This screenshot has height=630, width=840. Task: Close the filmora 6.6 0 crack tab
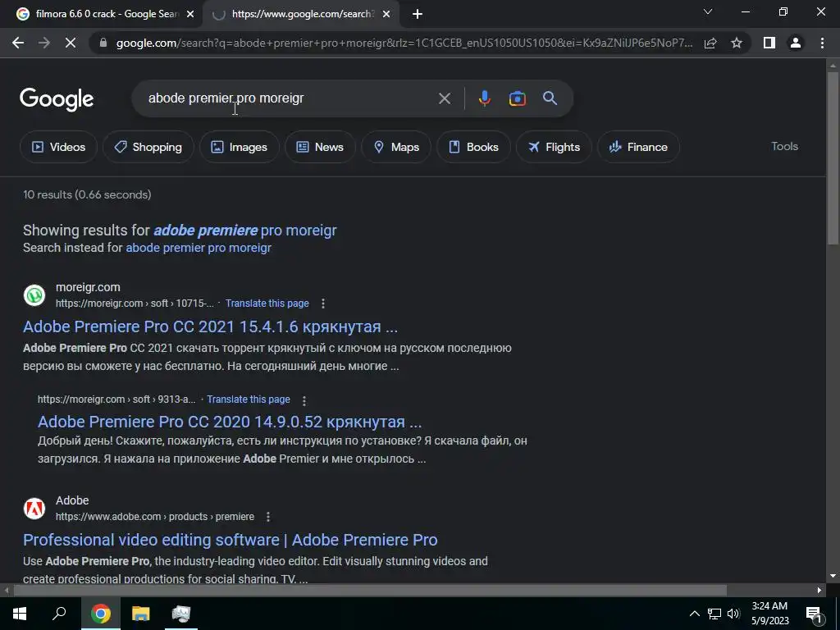pyautogui.click(x=190, y=15)
